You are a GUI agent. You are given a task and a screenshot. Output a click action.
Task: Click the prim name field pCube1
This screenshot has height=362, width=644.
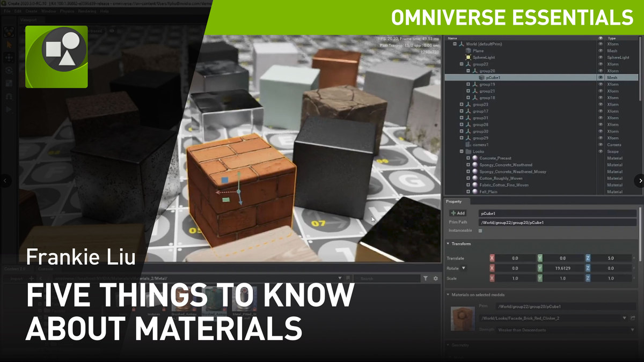(x=558, y=213)
